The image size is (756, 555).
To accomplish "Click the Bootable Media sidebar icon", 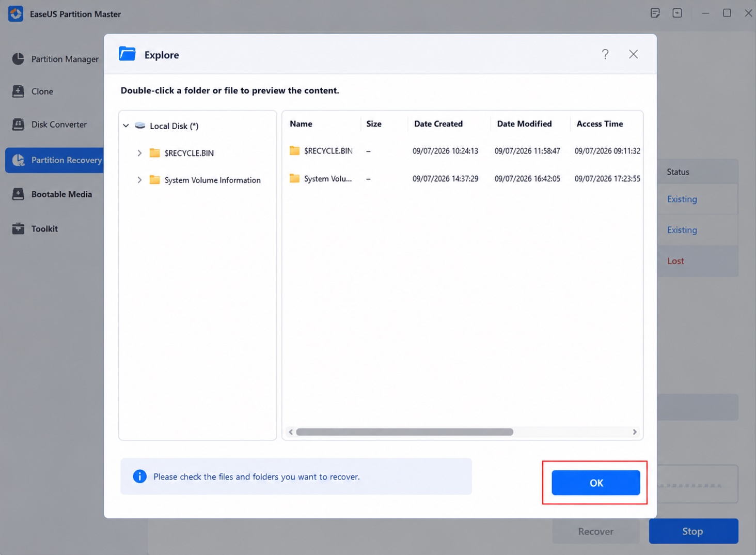I will [x=18, y=194].
